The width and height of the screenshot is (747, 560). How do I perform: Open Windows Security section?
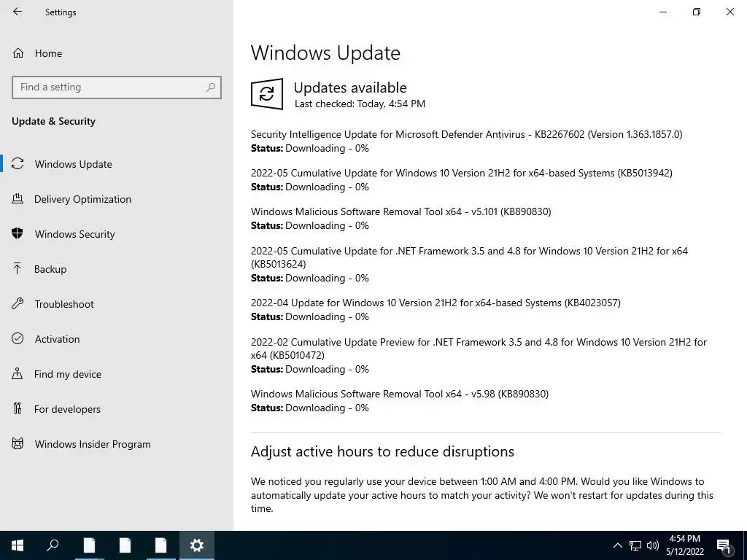pyautogui.click(x=75, y=234)
